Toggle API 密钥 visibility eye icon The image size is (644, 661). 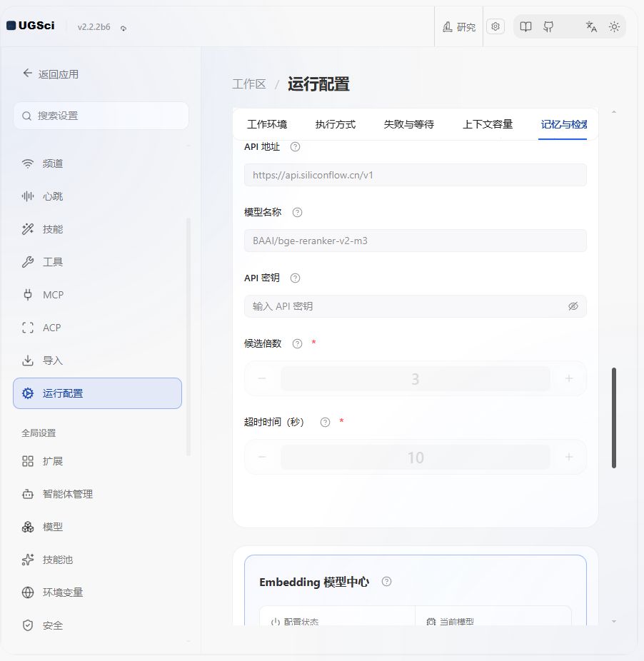pos(573,306)
